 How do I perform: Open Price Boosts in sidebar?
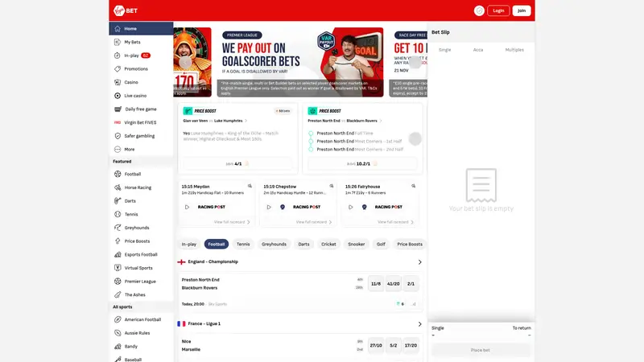pos(141,241)
